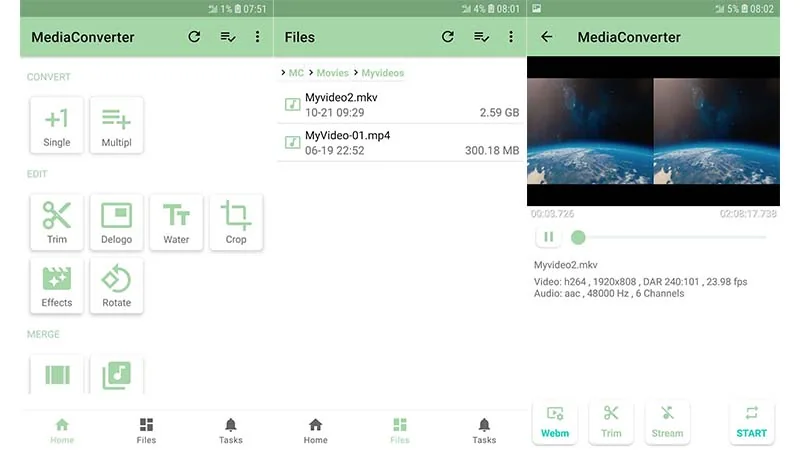800x450 pixels.
Task: Open Tasks tab on Files screen
Action: pos(484,431)
